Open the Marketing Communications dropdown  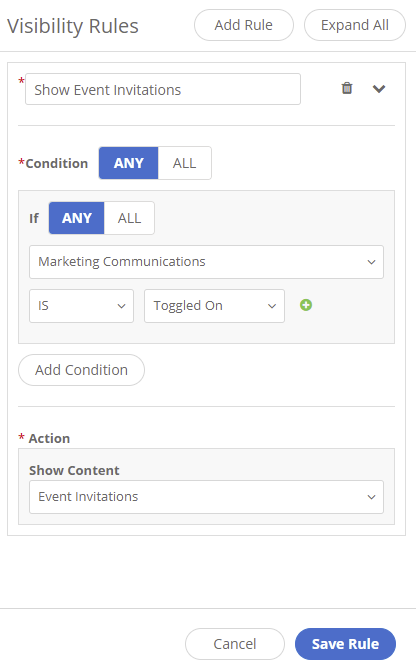206,262
